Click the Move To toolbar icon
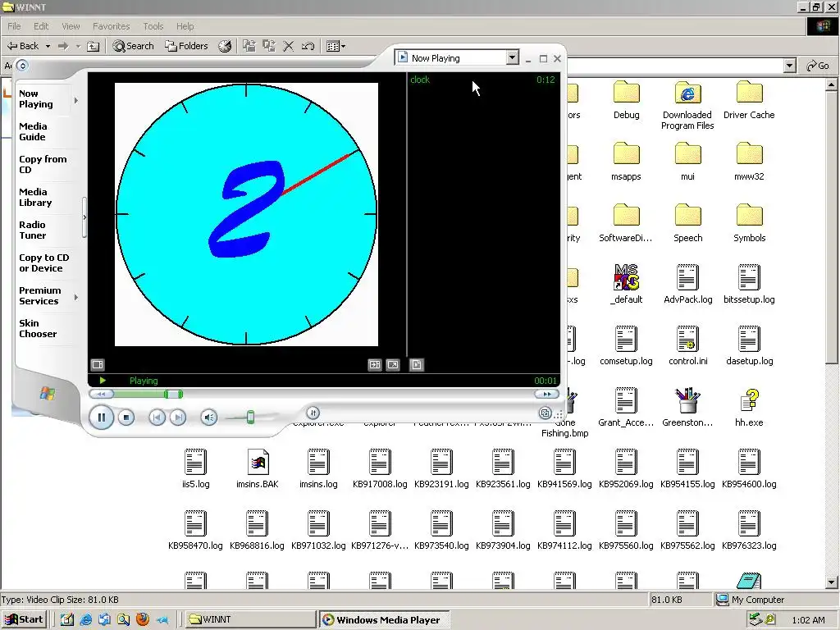 pyautogui.click(x=249, y=46)
